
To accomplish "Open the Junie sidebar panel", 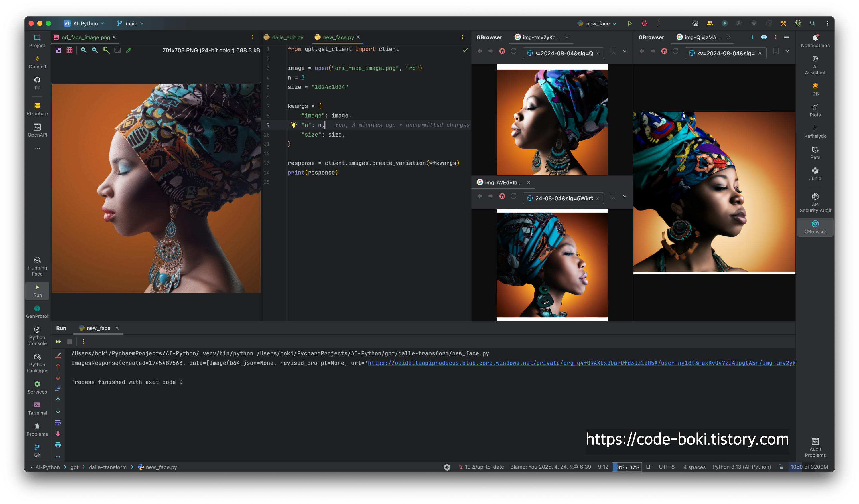I will [815, 173].
